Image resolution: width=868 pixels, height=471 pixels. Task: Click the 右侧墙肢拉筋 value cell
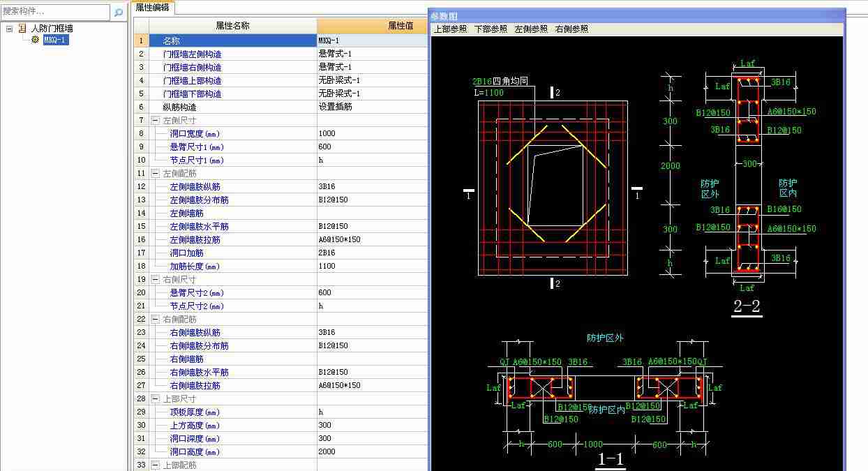[373, 385]
